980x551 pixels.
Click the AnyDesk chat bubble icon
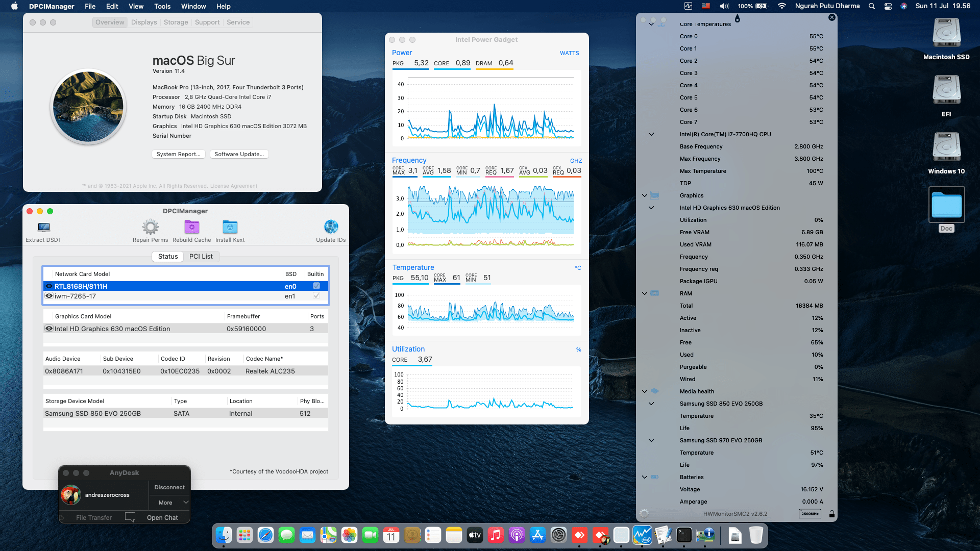130,517
